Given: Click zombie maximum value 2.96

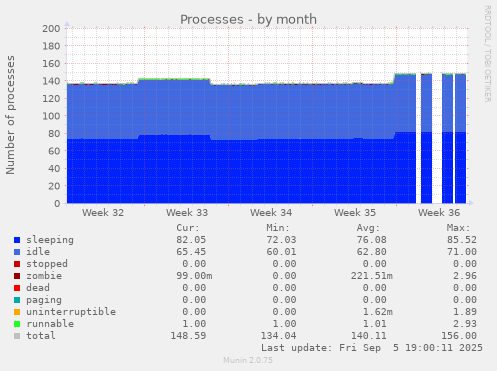Looking at the screenshot, I should tap(465, 276).
